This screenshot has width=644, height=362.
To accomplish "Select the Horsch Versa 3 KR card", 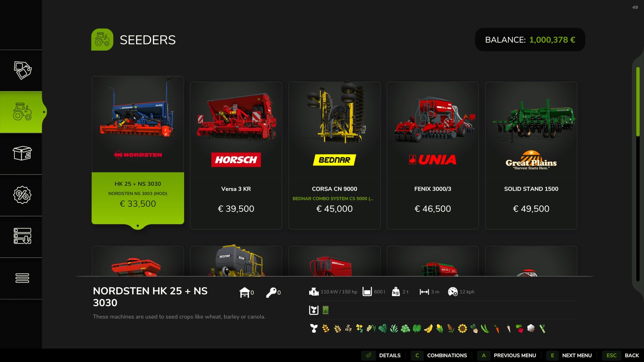I will [236, 156].
